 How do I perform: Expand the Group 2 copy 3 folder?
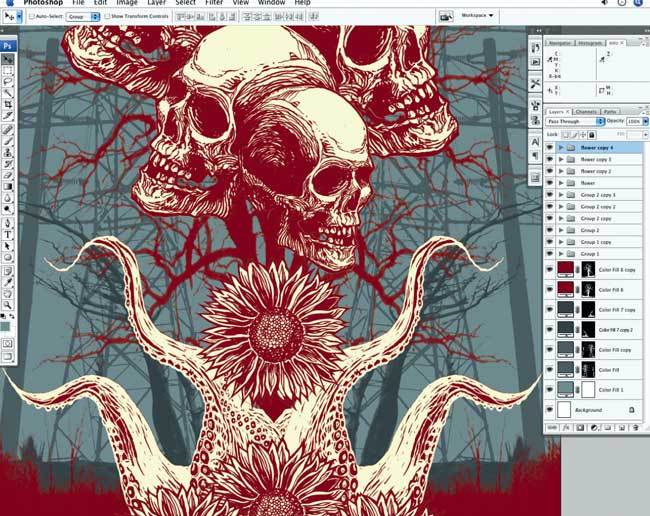(561, 194)
